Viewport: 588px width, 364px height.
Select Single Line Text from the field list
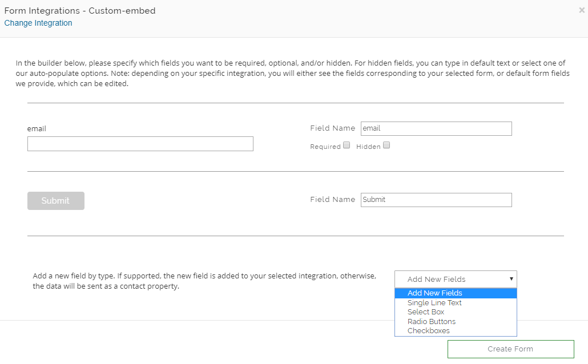(x=434, y=302)
